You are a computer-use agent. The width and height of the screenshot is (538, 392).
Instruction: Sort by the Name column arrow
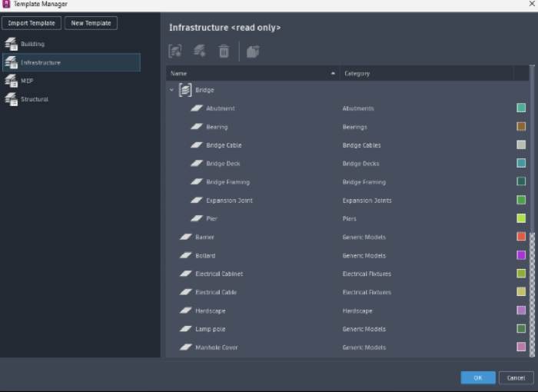(333, 74)
